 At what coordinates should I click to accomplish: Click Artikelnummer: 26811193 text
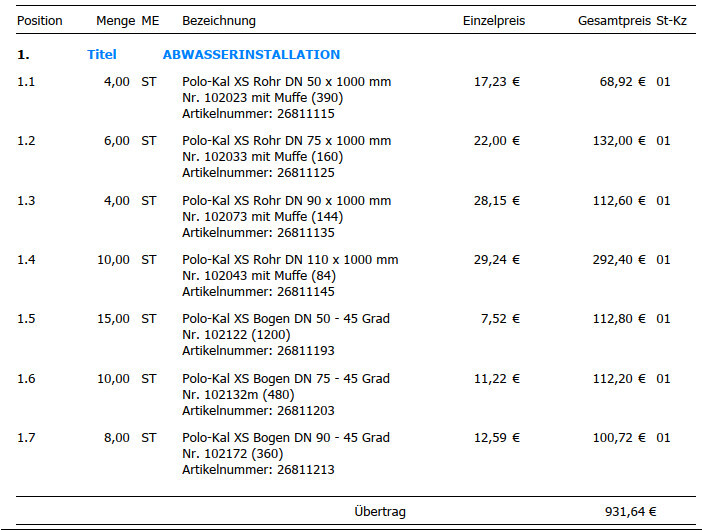tap(258, 351)
